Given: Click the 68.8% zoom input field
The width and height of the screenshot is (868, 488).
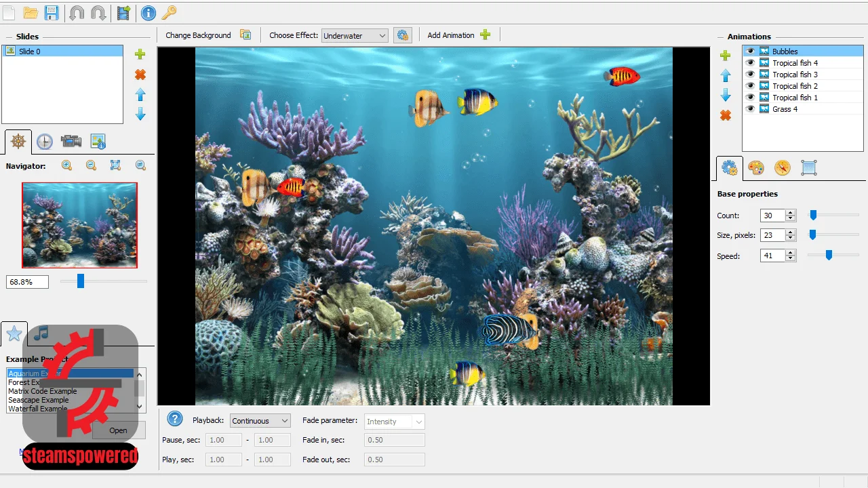Looking at the screenshot, I should (27, 281).
